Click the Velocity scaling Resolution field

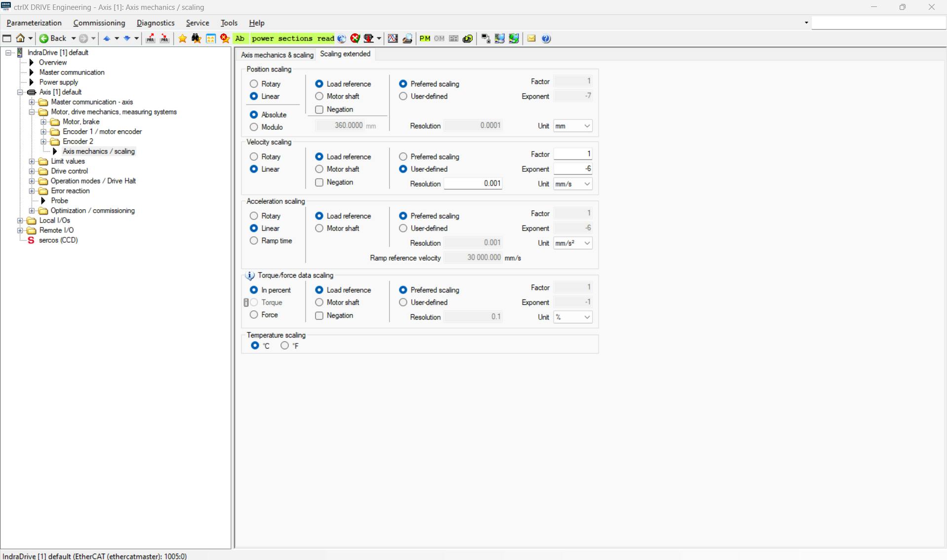coord(473,184)
